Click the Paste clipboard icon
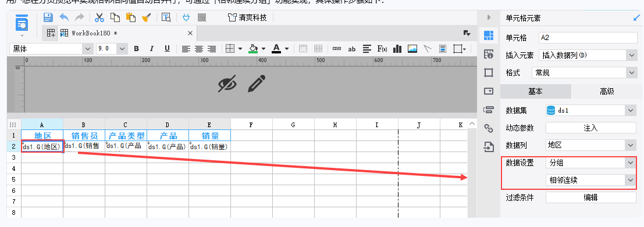The width and height of the screenshot is (644, 227). click(x=131, y=17)
